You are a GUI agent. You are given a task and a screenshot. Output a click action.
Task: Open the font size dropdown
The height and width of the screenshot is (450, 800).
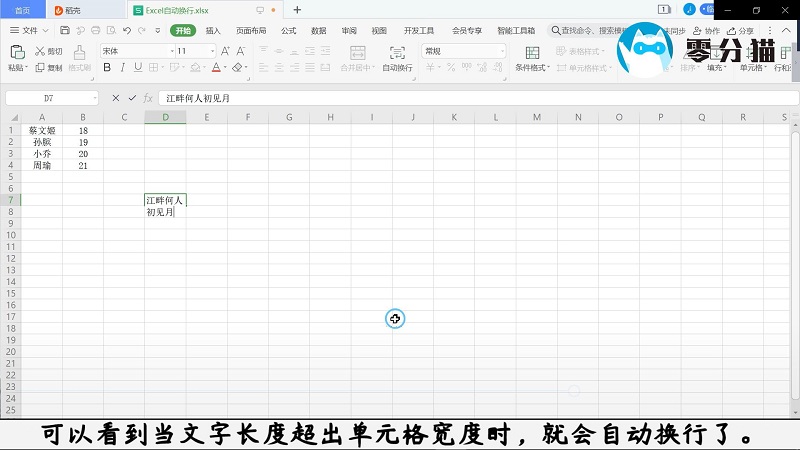pos(212,51)
